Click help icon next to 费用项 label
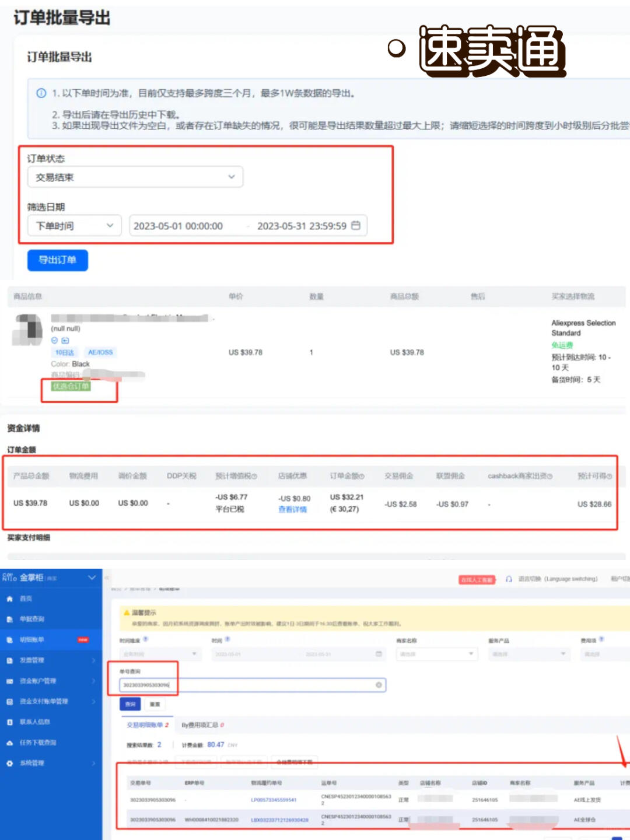The width and height of the screenshot is (630, 840). pyautogui.click(x=601, y=639)
